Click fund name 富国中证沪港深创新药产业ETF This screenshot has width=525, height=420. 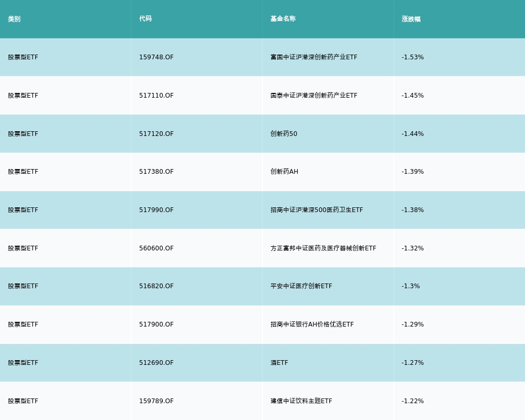point(314,57)
